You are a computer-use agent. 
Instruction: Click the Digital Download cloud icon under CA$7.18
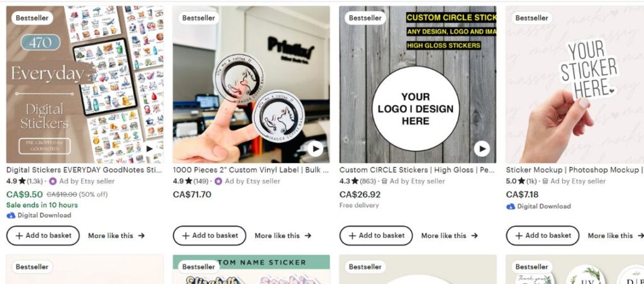pos(511,207)
